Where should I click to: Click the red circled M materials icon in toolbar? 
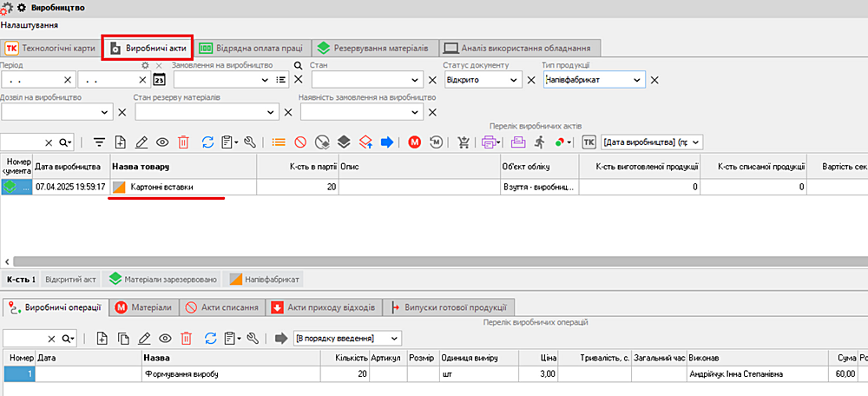pos(415,142)
